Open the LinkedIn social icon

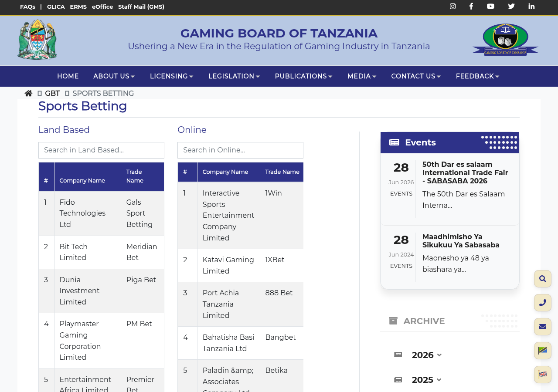pyautogui.click(x=531, y=6)
